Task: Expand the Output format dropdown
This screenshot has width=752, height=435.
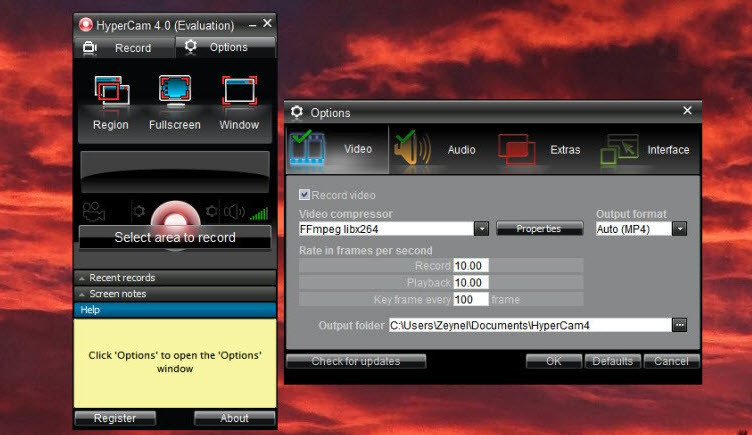Action: (680, 229)
